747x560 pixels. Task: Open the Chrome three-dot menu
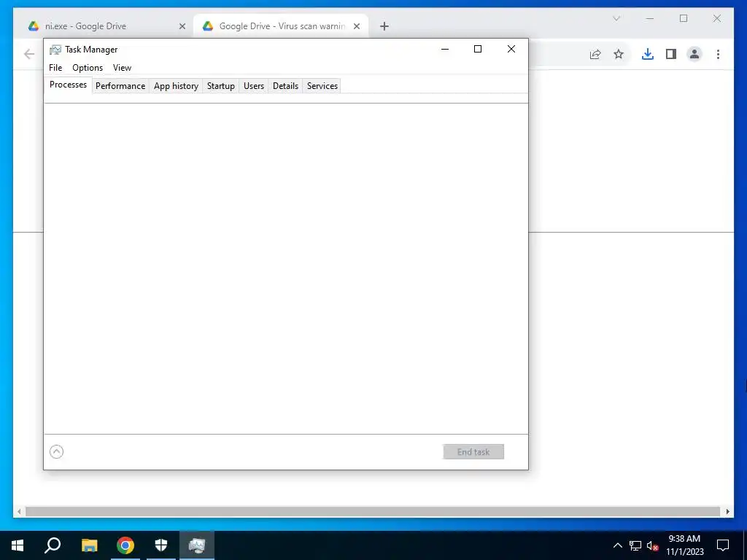click(718, 54)
